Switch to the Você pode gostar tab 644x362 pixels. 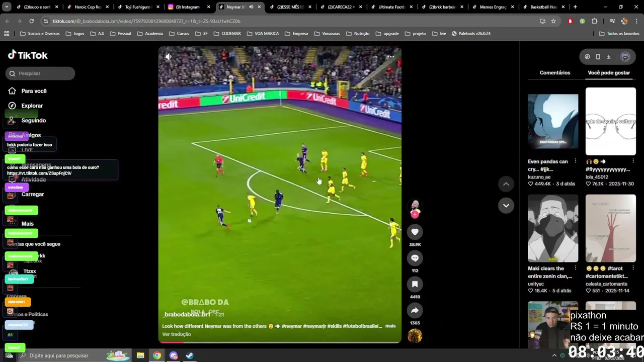609,73
